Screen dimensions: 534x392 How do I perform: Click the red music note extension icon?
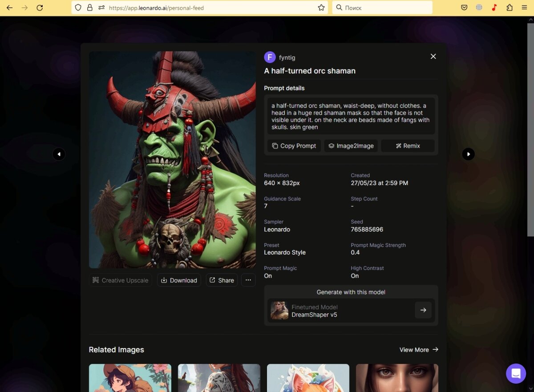point(494,8)
